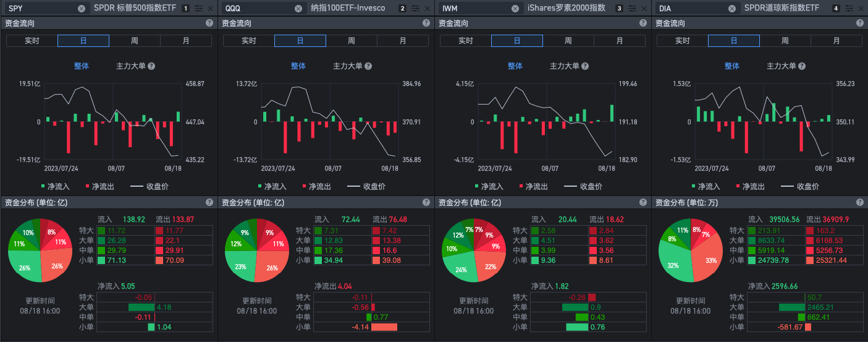The width and height of the screenshot is (868, 342).
Task: Select 实时 tab in QQQ panel
Action: pos(249,41)
